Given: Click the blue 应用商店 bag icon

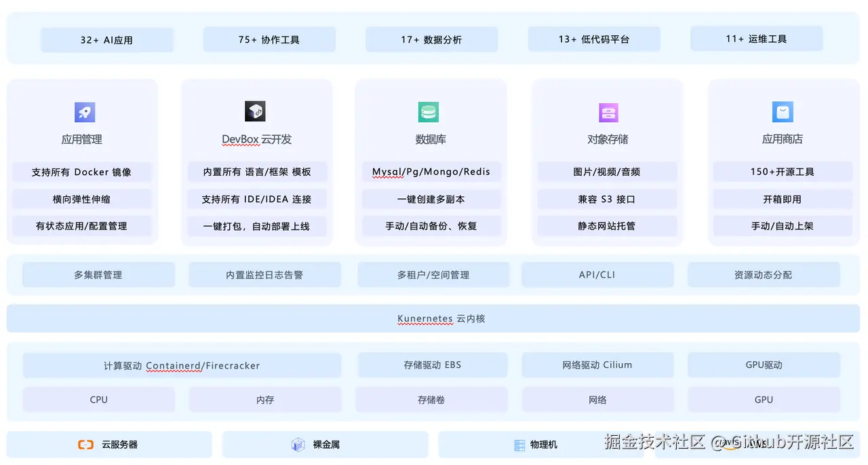Looking at the screenshot, I should [783, 112].
